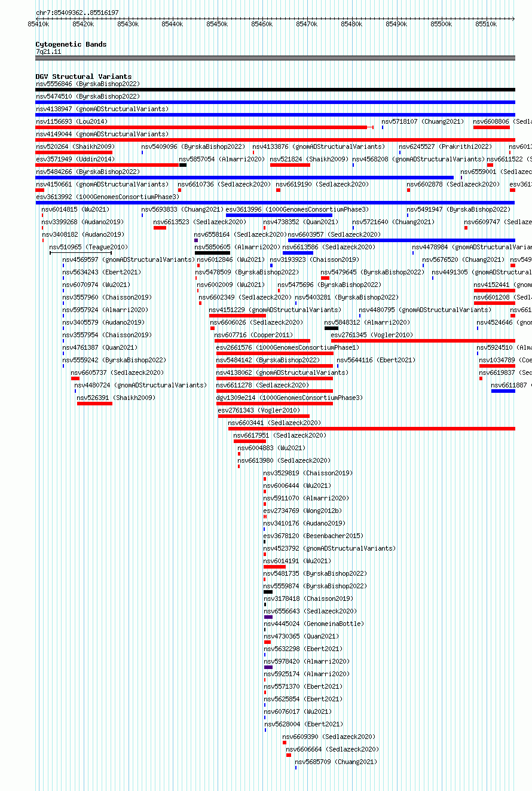The height and width of the screenshot is (791, 532).
Task: Select esv3613992 1000GenomesConsortiumPhase3 label
Action: click(x=108, y=197)
